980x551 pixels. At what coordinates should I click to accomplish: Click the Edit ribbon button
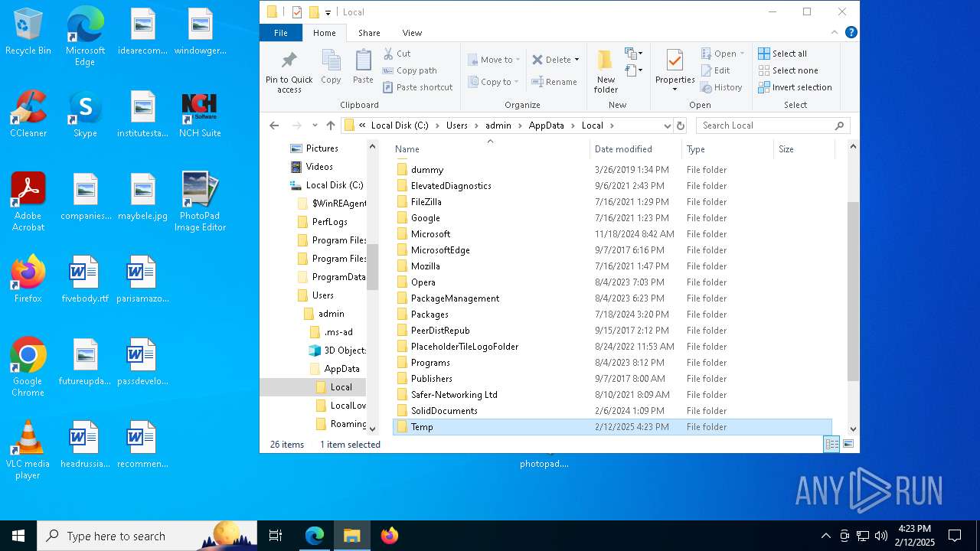(x=715, y=70)
